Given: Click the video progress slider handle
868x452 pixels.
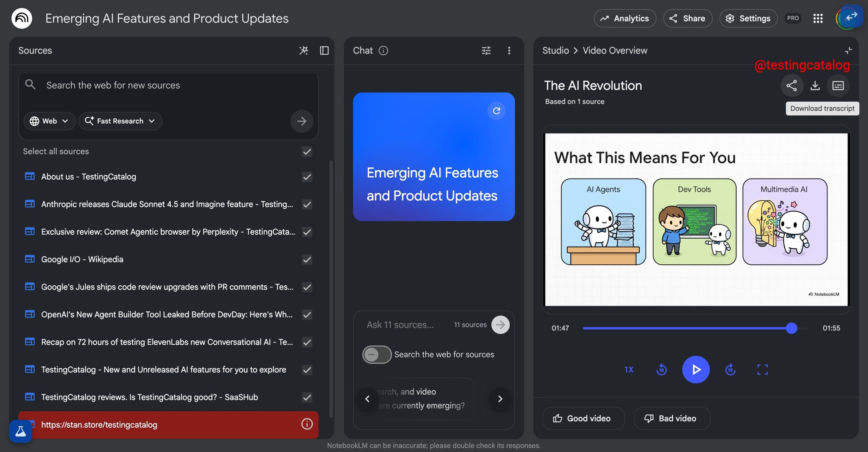Looking at the screenshot, I should (x=792, y=328).
